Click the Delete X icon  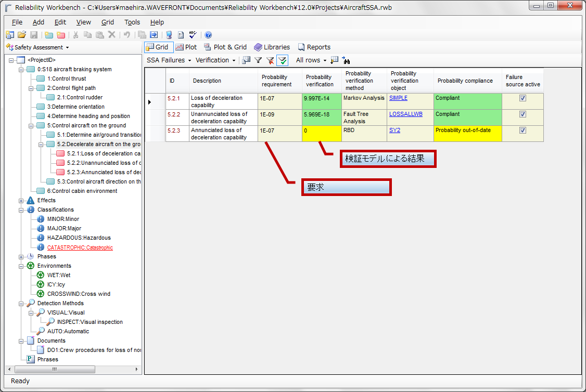pyautogui.click(x=112, y=35)
